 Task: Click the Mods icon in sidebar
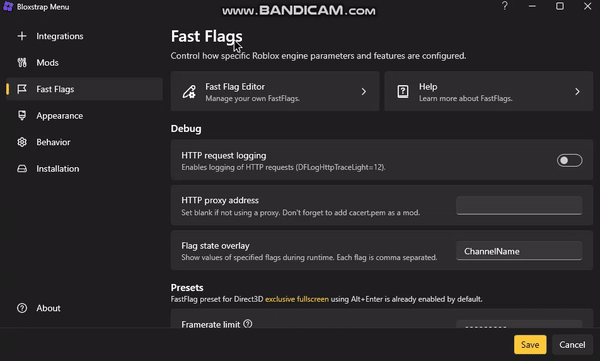tap(22, 62)
